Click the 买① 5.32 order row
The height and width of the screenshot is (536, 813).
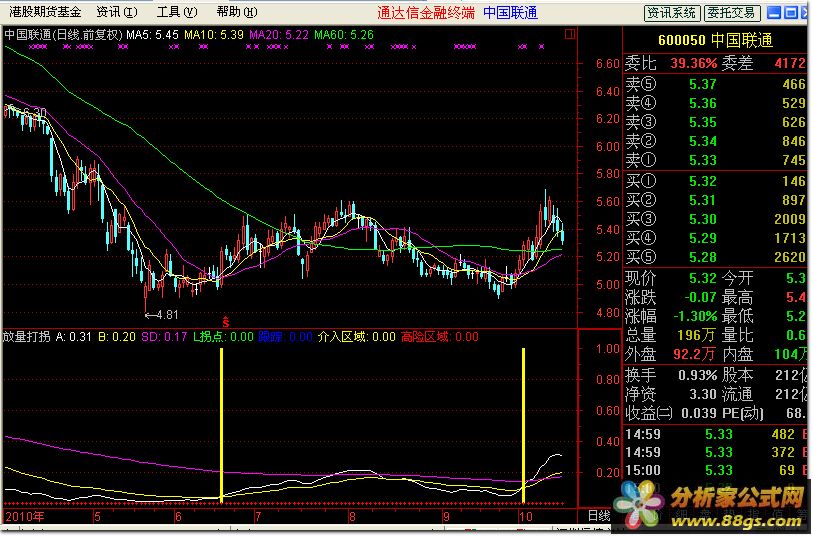point(714,181)
